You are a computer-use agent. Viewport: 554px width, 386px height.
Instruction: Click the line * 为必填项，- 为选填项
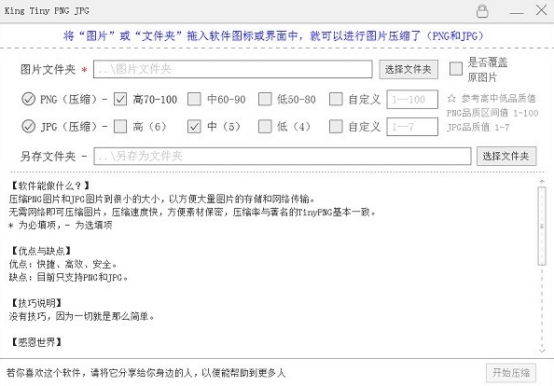coord(60,225)
